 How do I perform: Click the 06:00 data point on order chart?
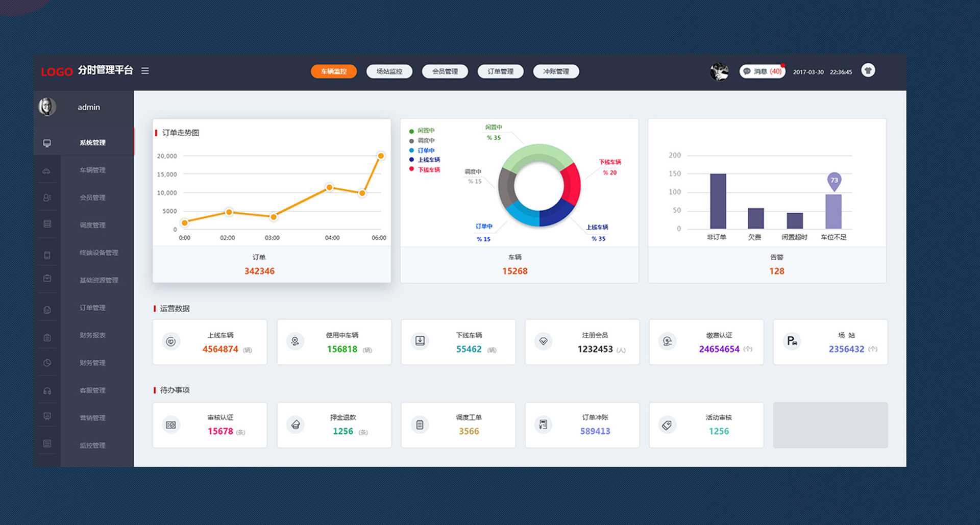[x=381, y=156]
